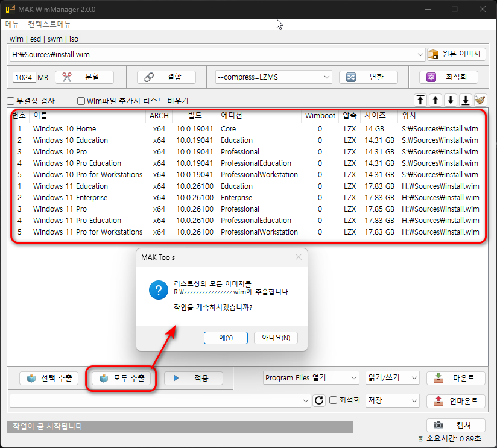Click the MAK WimManager title bar app icon
The image size is (497, 448).
point(10,9)
